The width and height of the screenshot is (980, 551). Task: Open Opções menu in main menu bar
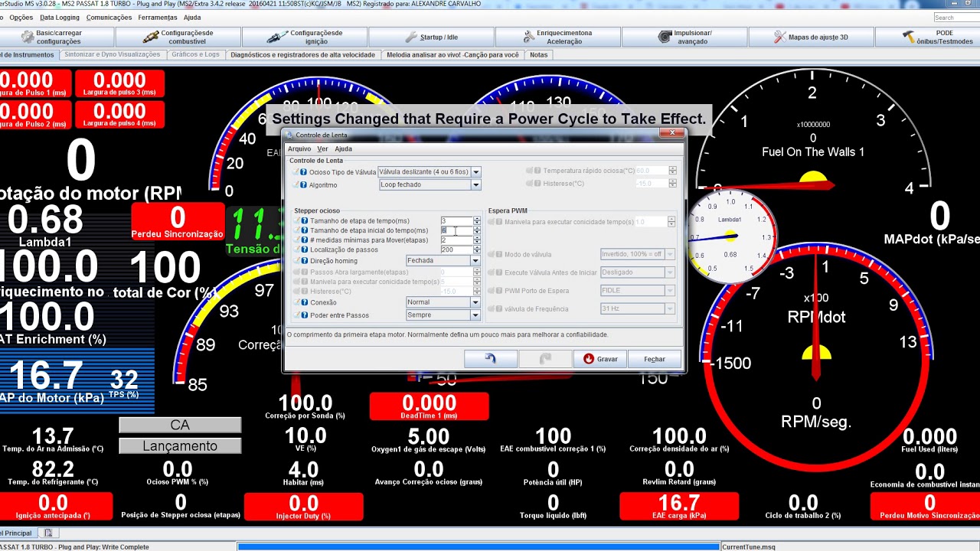pyautogui.click(x=21, y=17)
